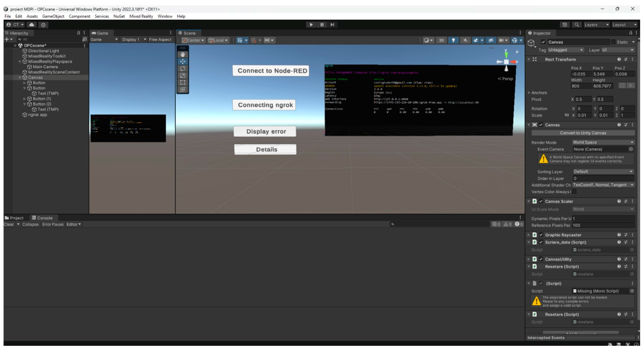Collapse the MixedRealityPlayspace tree node
The height and width of the screenshot is (350, 644).
20,61
